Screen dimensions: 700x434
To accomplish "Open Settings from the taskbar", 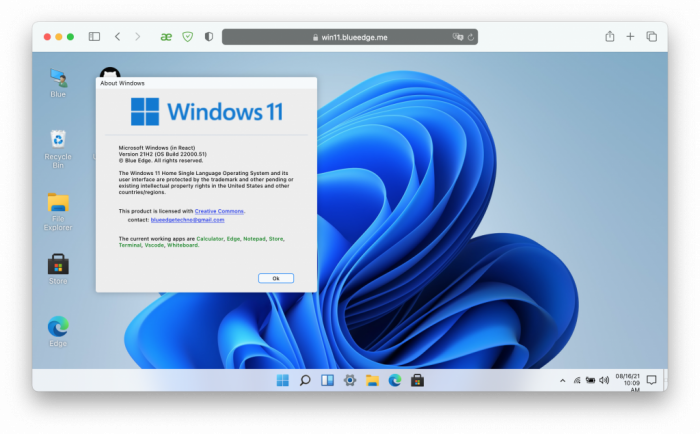I will pyautogui.click(x=350, y=380).
